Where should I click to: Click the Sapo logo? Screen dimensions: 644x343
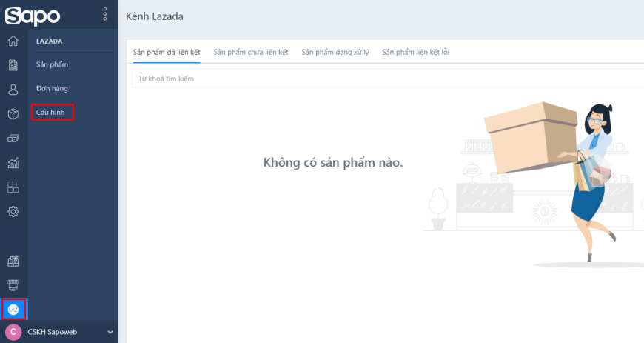click(x=33, y=16)
